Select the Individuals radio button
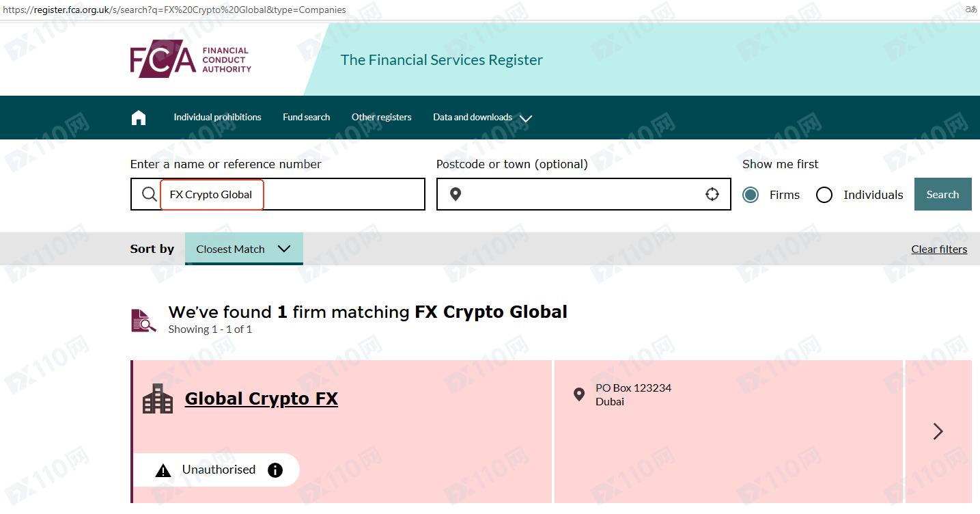980x514 pixels. [824, 195]
